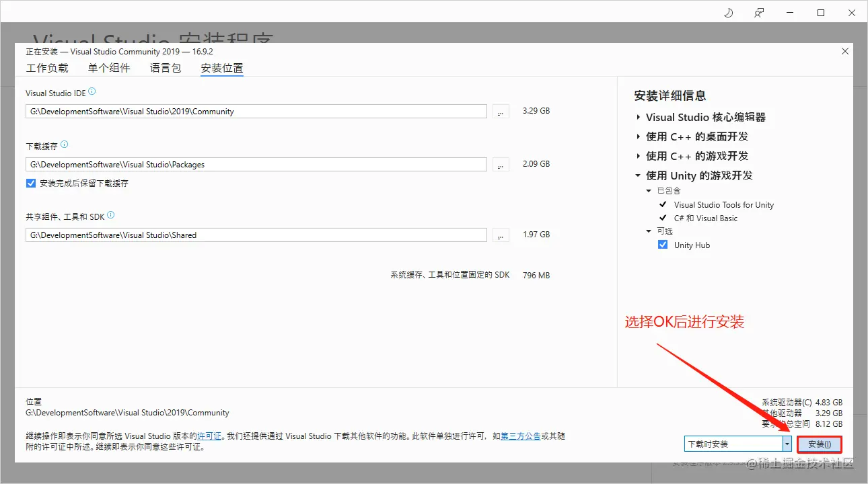Expand 使用 C++ 的桌面开发 details
Screen dimensions: 868x484
coord(638,136)
